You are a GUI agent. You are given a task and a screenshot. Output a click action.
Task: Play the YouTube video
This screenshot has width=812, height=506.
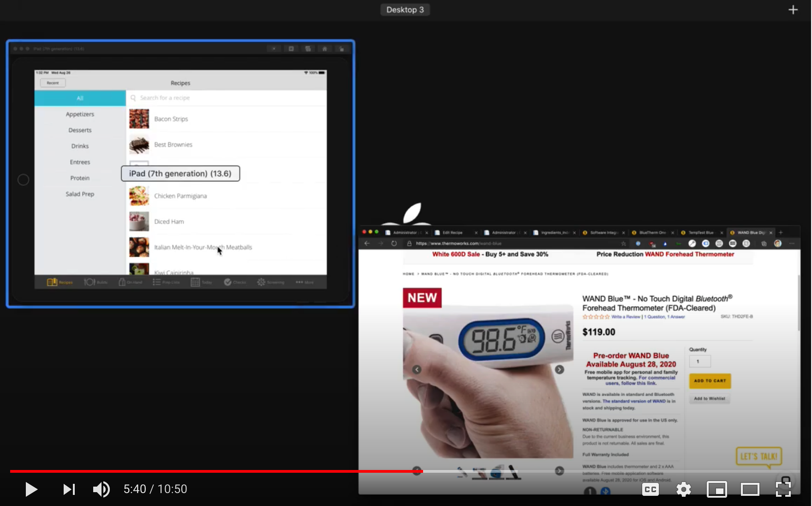click(31, 489)
